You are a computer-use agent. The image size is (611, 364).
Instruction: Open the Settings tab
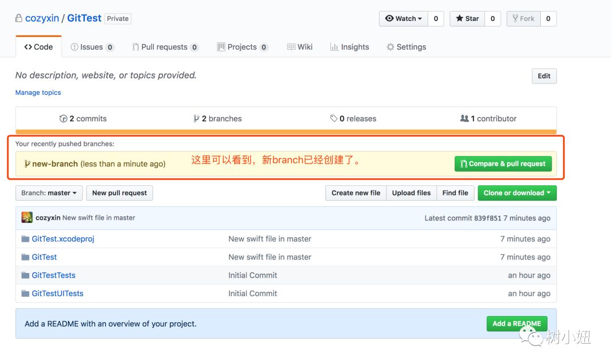pos(406,47)
